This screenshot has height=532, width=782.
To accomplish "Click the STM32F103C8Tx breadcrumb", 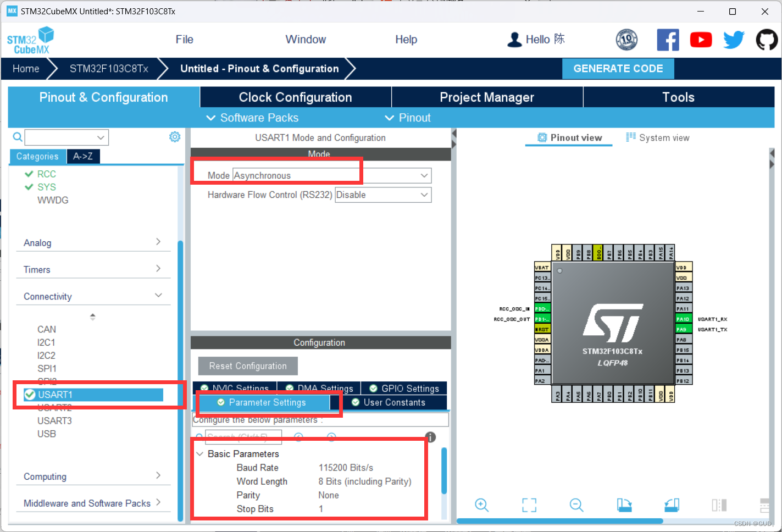I will [109, 69].
